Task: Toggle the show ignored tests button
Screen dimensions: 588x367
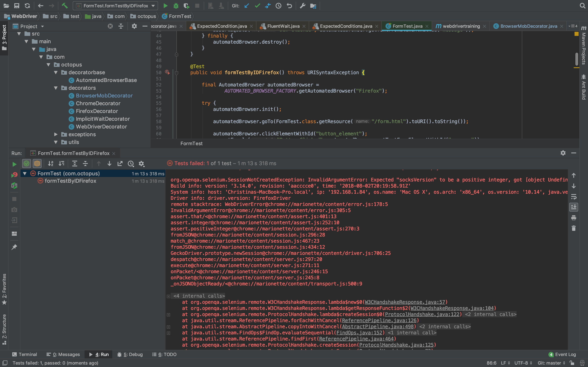Action: pyautogui.click(x=37, y=164)
